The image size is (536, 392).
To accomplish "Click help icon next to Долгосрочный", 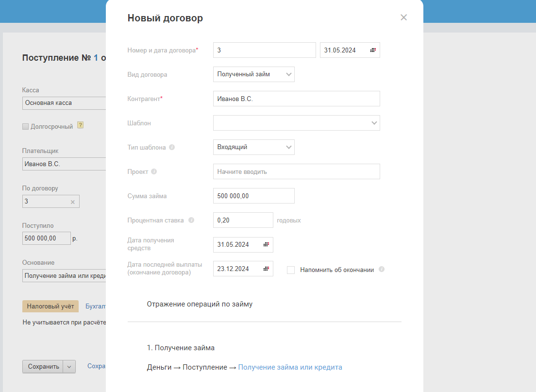I will pos(81,125).
